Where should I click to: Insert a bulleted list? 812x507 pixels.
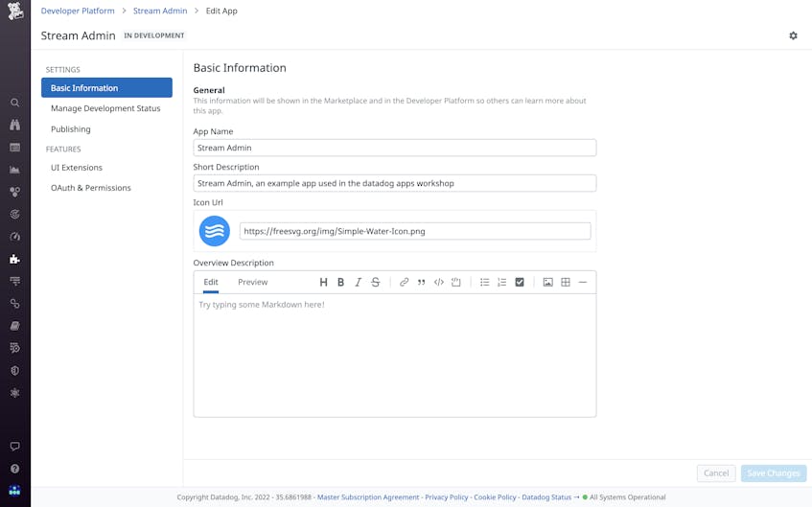click(485, 282)
